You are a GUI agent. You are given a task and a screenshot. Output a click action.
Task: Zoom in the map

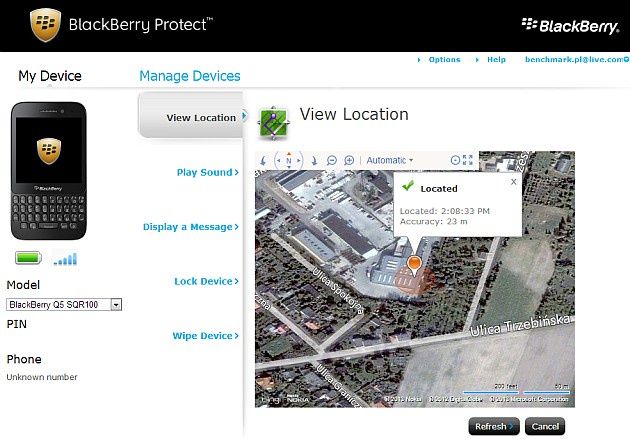click(x=349, y=161)
